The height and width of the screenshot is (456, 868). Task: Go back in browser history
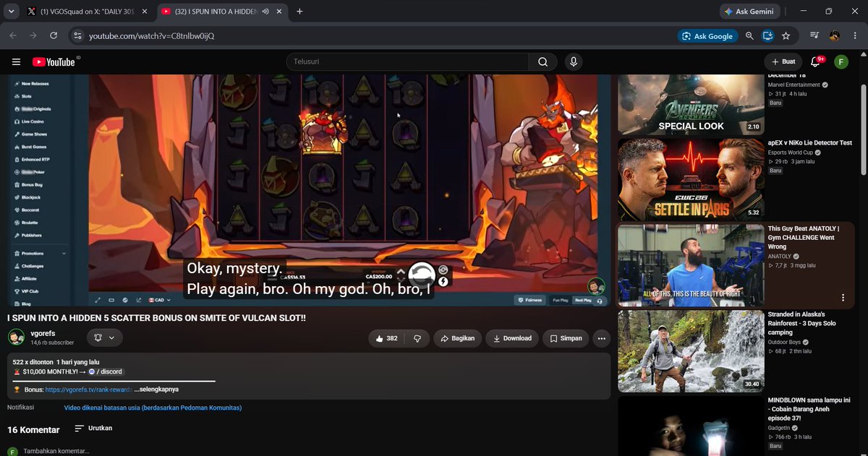point(13,35)
